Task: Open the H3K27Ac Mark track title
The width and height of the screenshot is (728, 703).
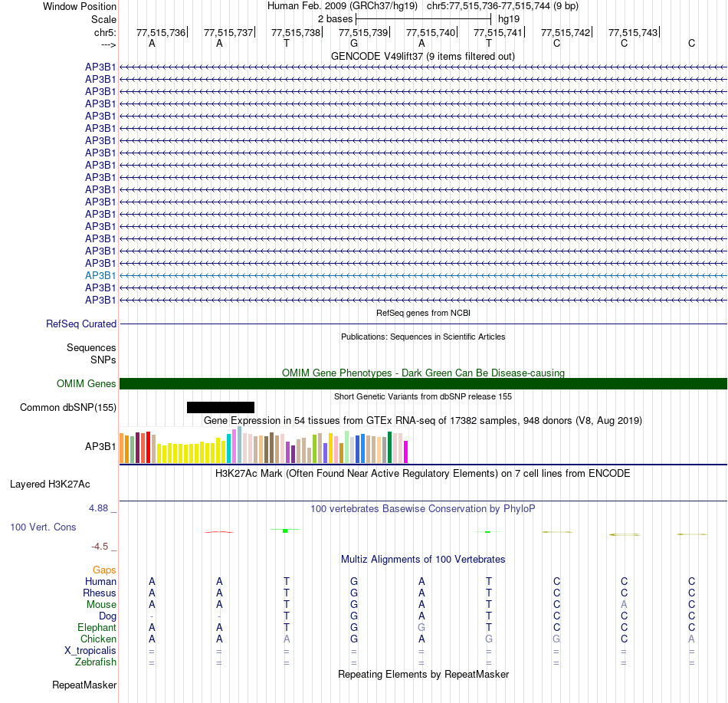Action: click(423, 473)
